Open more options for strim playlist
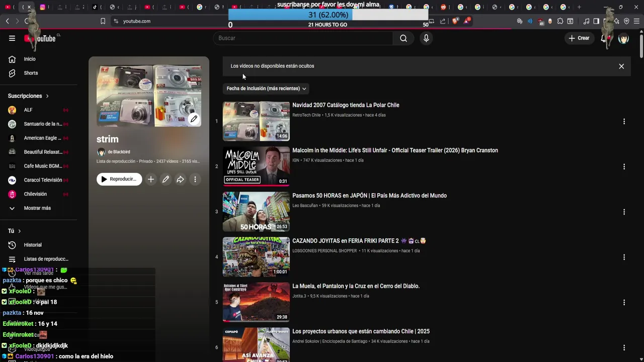This screenshot has height=362, width=644. [x=195, y=179]
